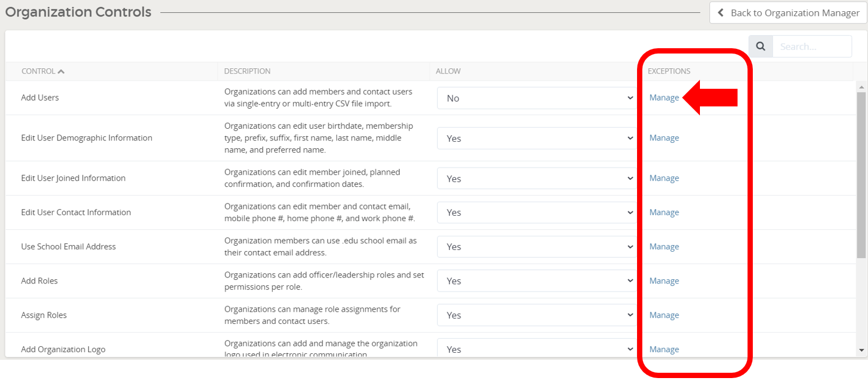The image size is (868, 381).
Task: Click Manage for Add Organization Logo
Action: tap(664, 349)
